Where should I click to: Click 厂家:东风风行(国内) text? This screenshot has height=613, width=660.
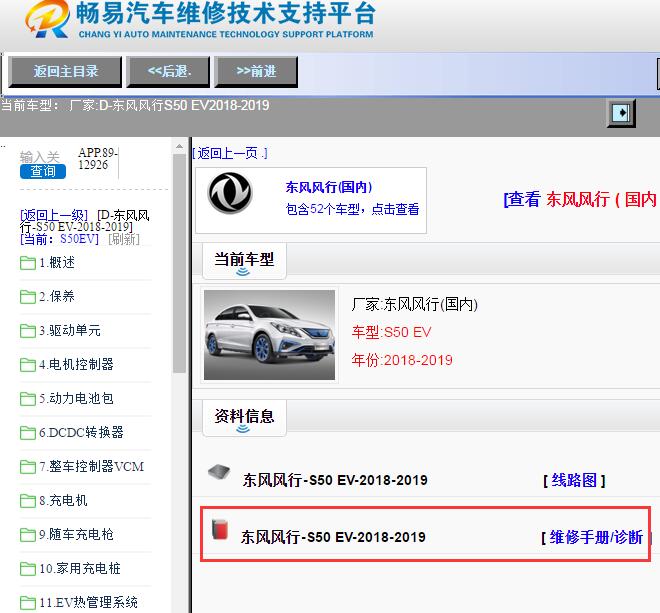[x=415, y=304]
